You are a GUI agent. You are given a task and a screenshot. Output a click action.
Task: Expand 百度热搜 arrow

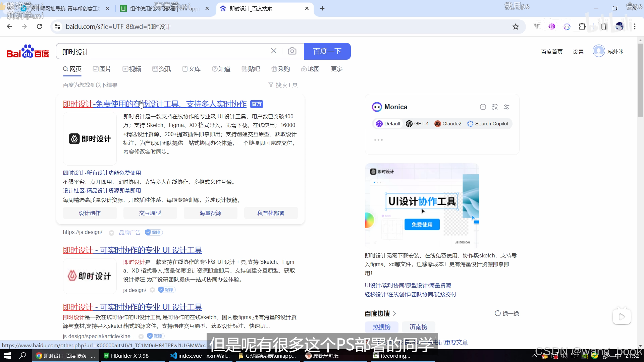click(394, 313)
